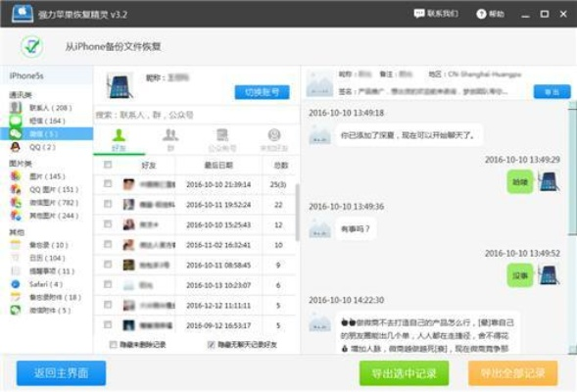The height and width of the screenshot is (392, 577).
Task: Open 其他图片 (244) category
Action: [x=44, y=216]
